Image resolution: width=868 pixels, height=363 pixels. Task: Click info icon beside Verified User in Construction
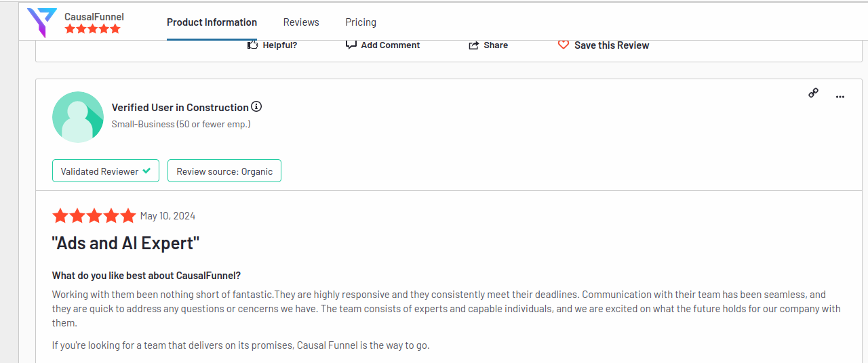pyautogui.click(x=256, y=106)
